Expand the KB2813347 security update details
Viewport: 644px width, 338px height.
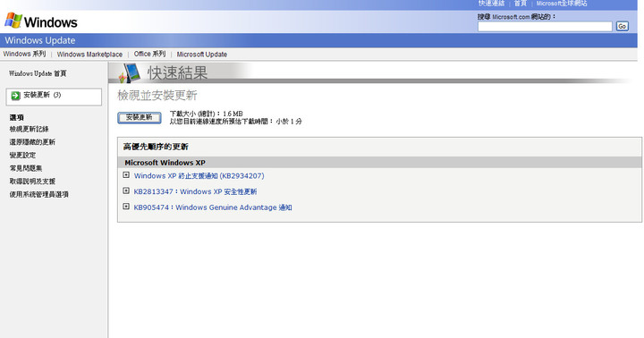pyautogui.click(x=126, y=191)
